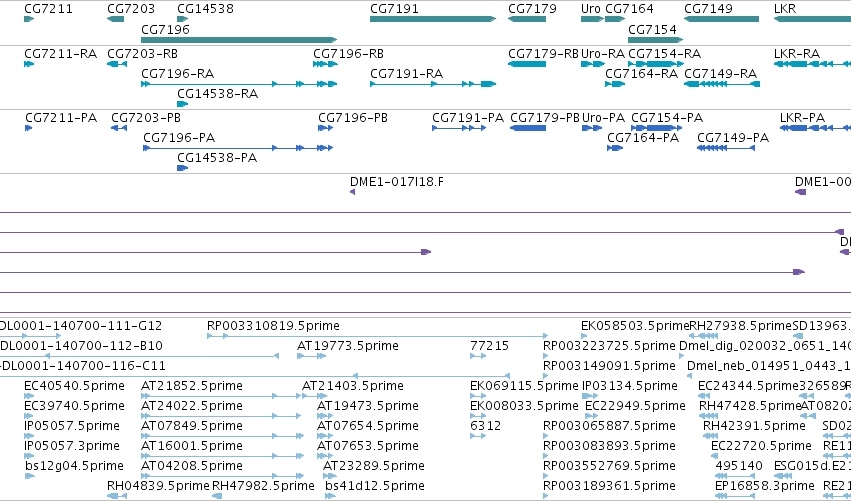
Task: Select the RH47982.5prime EST label
Action: click(x=263, y=486)
